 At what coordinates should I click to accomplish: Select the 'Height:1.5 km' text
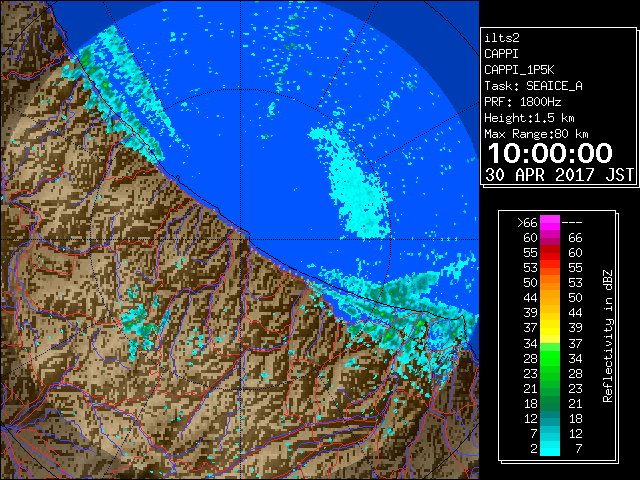pos(529,118)
